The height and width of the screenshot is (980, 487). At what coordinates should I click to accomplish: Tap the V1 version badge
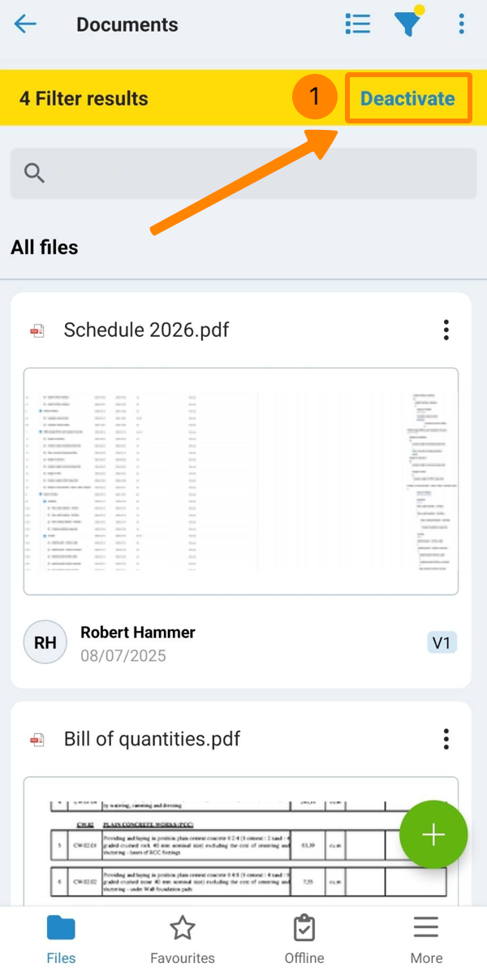[x=442, y=643]
